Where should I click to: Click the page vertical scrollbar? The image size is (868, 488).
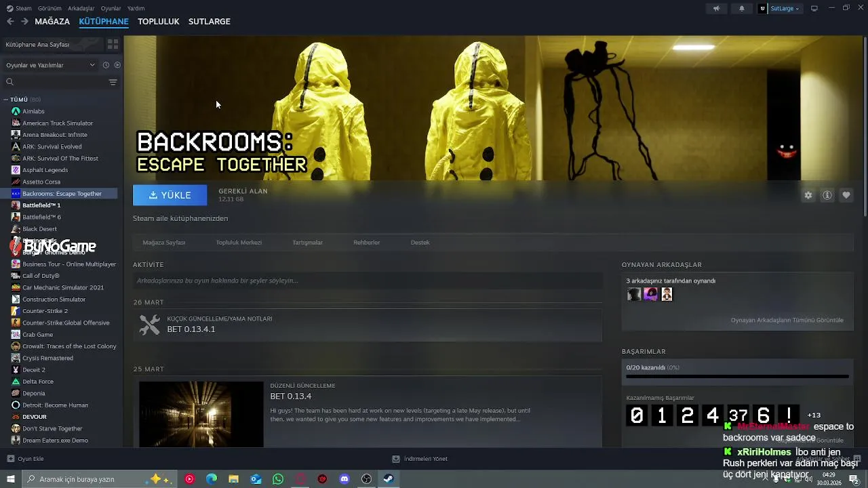point(865,127)
